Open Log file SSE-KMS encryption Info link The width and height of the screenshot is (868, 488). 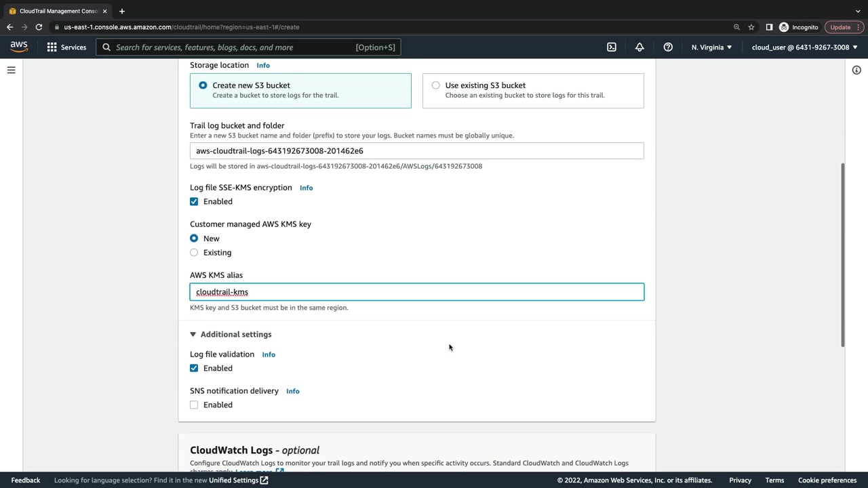[307, 188]
